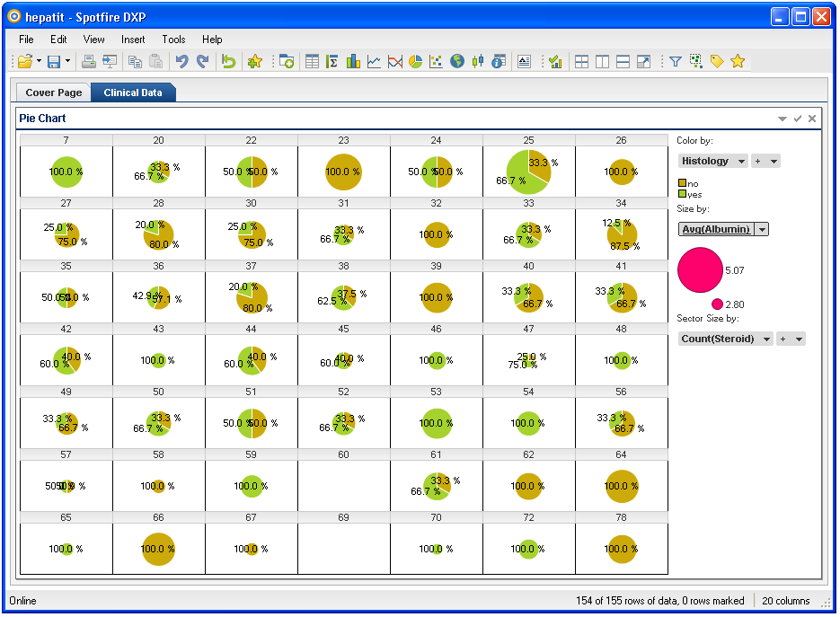Click the pie in trellis panel 25
This screenshot has height=617, width=840.
(x=526, y=172)
